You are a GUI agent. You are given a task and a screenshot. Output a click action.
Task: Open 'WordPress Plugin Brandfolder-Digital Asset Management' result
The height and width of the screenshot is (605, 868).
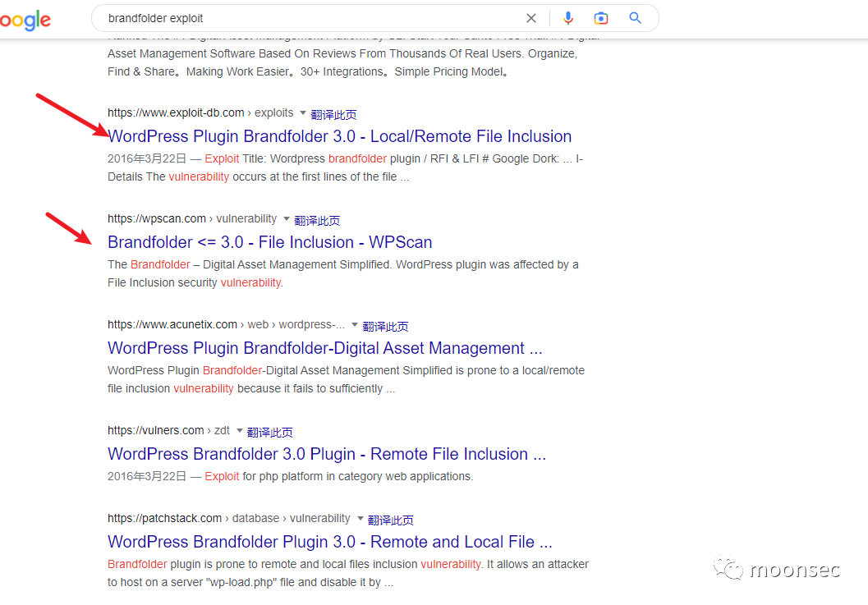click(x=325, y=347)
